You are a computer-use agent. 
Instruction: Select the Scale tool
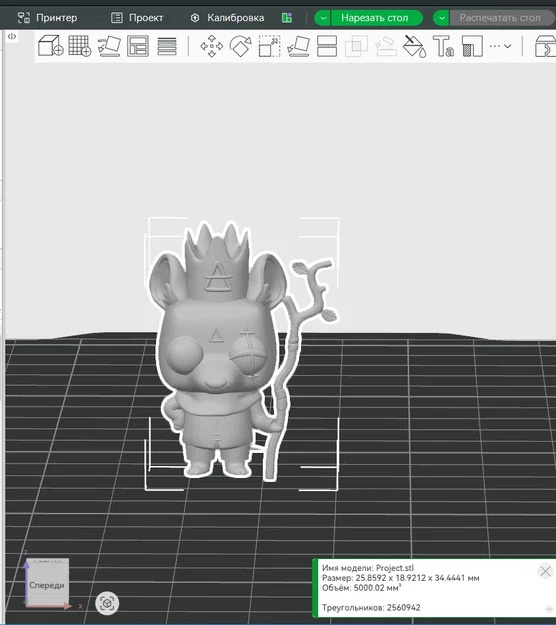269,46
